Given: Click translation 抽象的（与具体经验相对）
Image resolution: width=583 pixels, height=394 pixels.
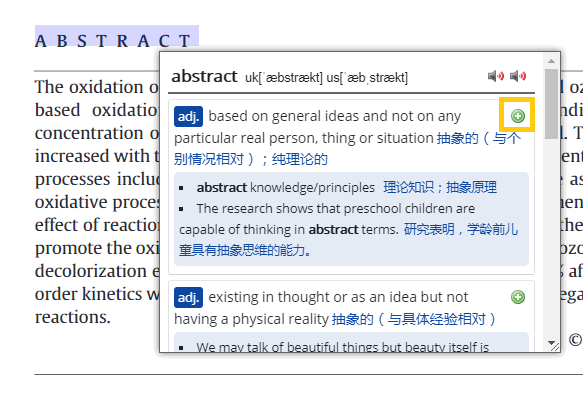Looking at the screenshot, I should 413,319.
